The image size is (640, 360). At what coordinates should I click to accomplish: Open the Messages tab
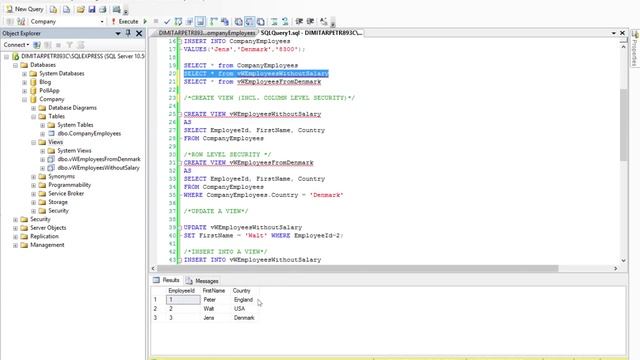tap(202, 281)
